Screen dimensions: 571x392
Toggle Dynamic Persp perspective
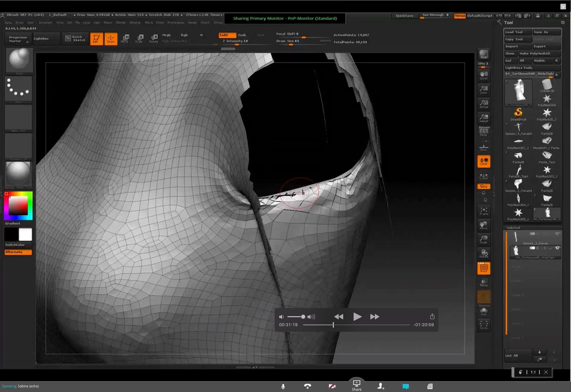coord(484,131)
